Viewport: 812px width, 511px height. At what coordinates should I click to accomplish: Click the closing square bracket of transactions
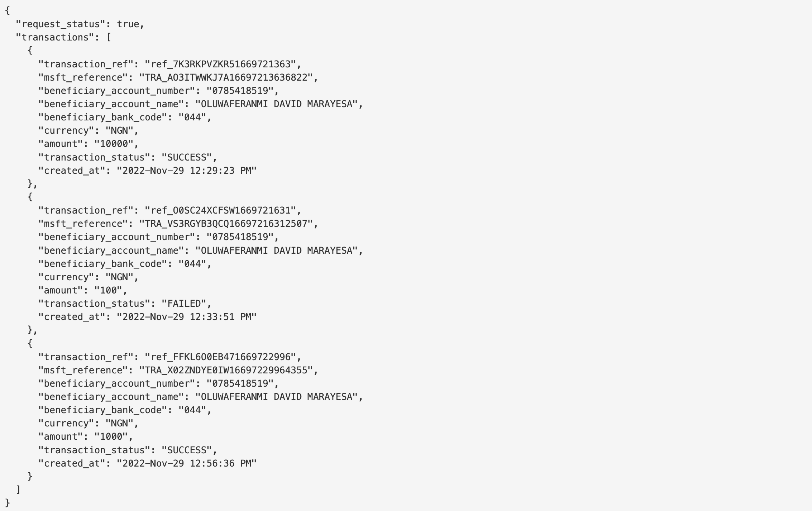(x=18, y=489)
